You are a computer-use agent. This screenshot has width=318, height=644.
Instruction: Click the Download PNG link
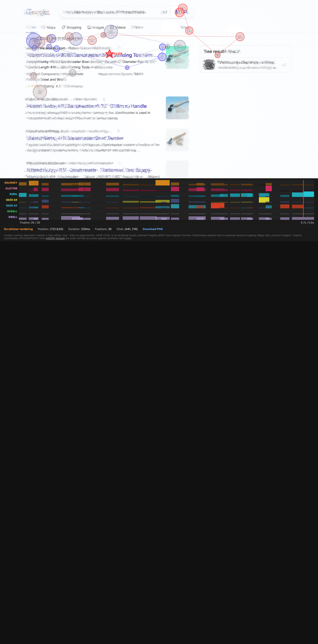pyautogui.click(x=152, y=229)
